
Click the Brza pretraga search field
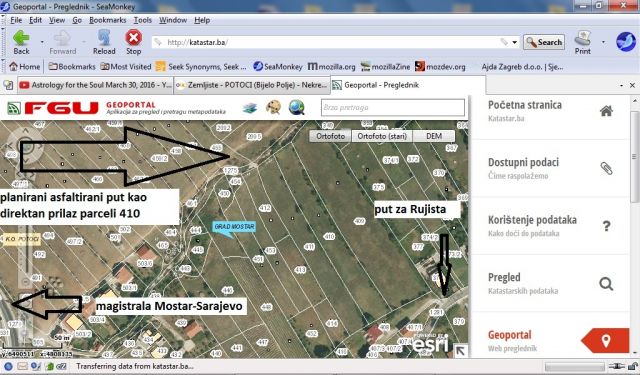pos(393,108)
